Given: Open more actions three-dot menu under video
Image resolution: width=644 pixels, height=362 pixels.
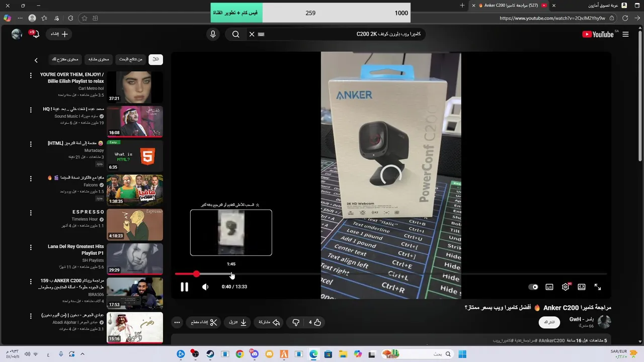Looking at the screenshot, I should tap(177, 322).
